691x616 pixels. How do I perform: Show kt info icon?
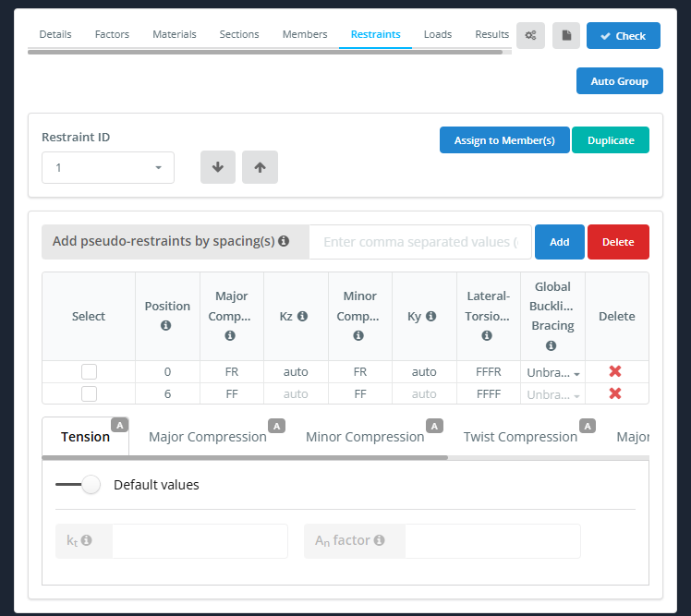coord(87,539)
